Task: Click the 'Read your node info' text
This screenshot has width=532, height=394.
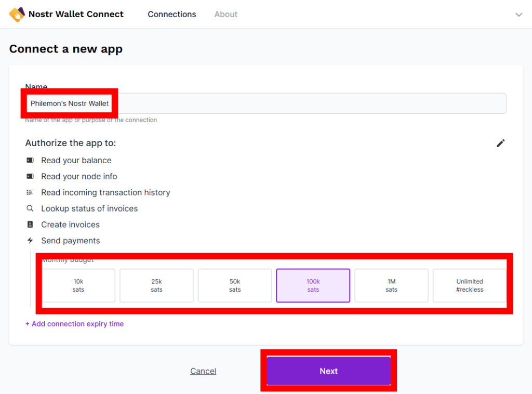Action: tap(79, 176)
